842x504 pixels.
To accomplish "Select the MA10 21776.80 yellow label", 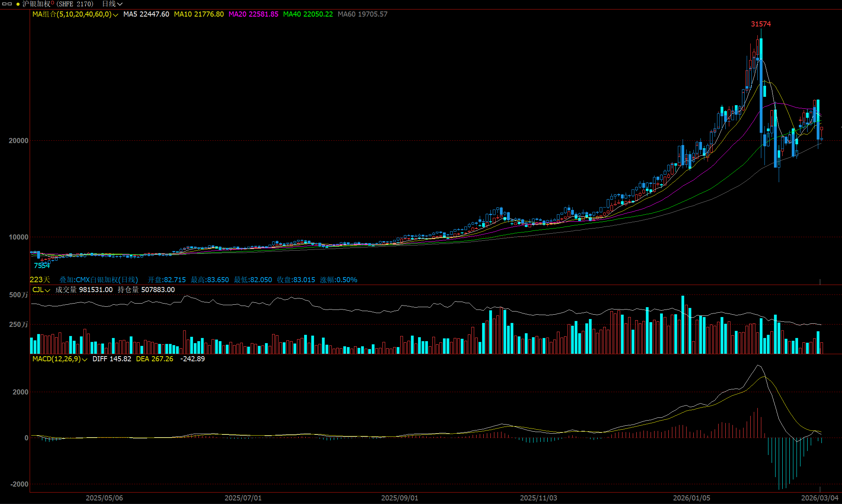I will coord(199,14).
